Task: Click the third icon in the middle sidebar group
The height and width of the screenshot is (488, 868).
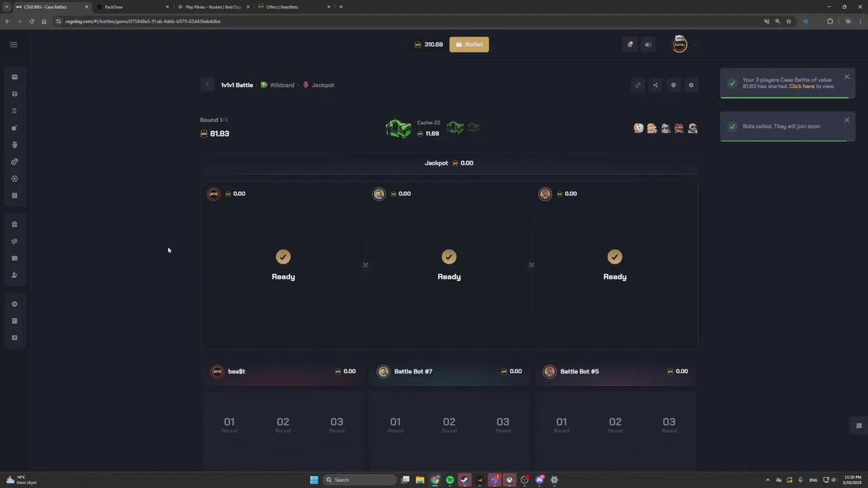Action: [14, 258]
